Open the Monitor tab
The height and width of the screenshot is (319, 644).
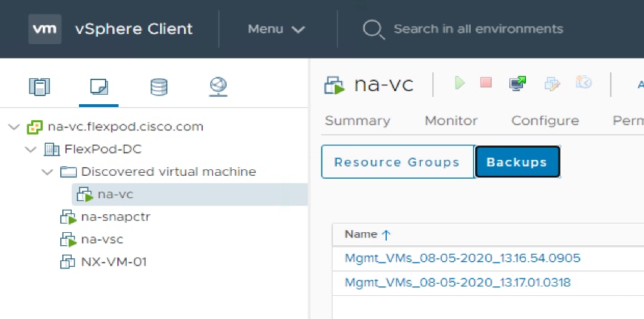pos(451,121)
